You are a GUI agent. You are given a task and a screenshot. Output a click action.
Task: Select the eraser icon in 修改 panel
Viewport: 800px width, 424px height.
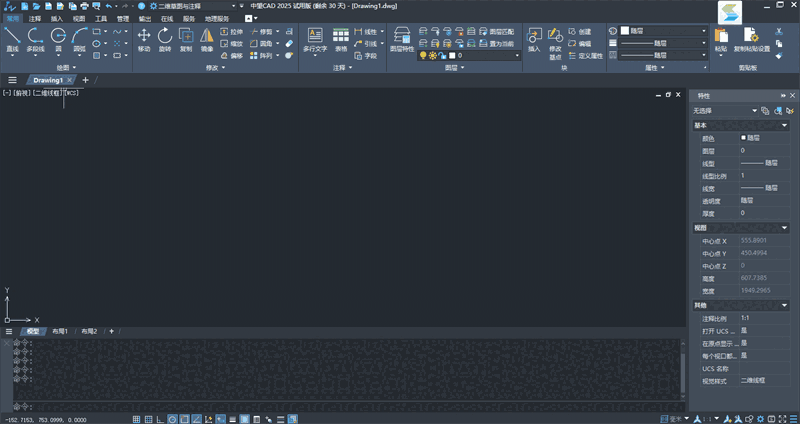pyautogui.click(x=289, y=44)
